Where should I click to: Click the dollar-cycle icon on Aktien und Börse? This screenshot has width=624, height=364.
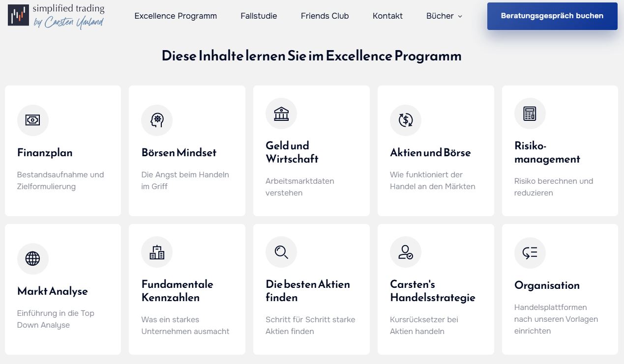(405, 120)
